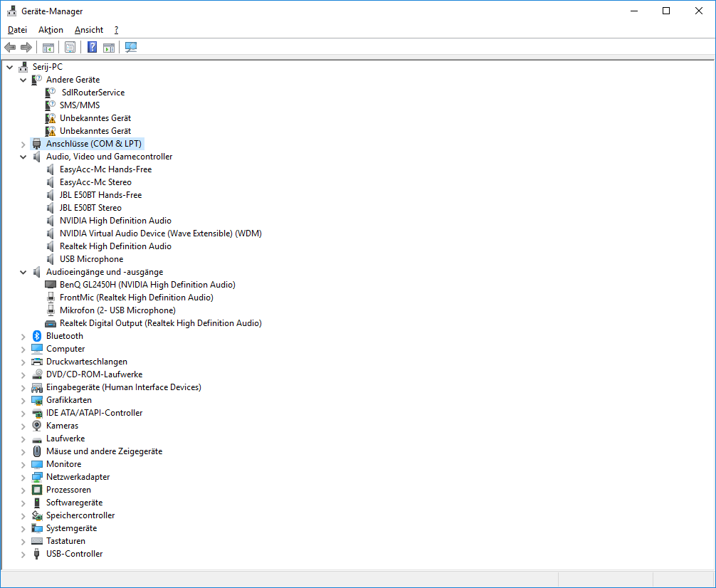This screenshot has height=588, width=716.
Task: Expand the USB-Controller category arrow
Action: [x=23, y=555]
